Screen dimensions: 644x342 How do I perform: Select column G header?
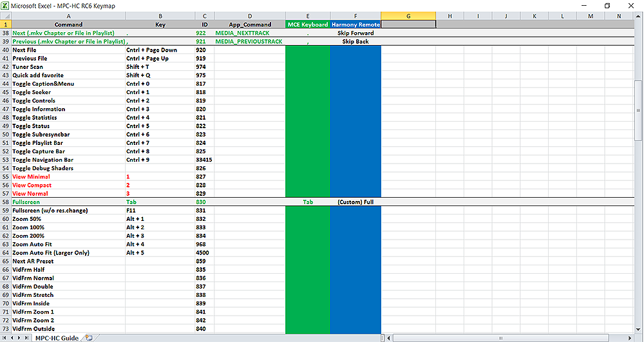(x=408, y=16)
